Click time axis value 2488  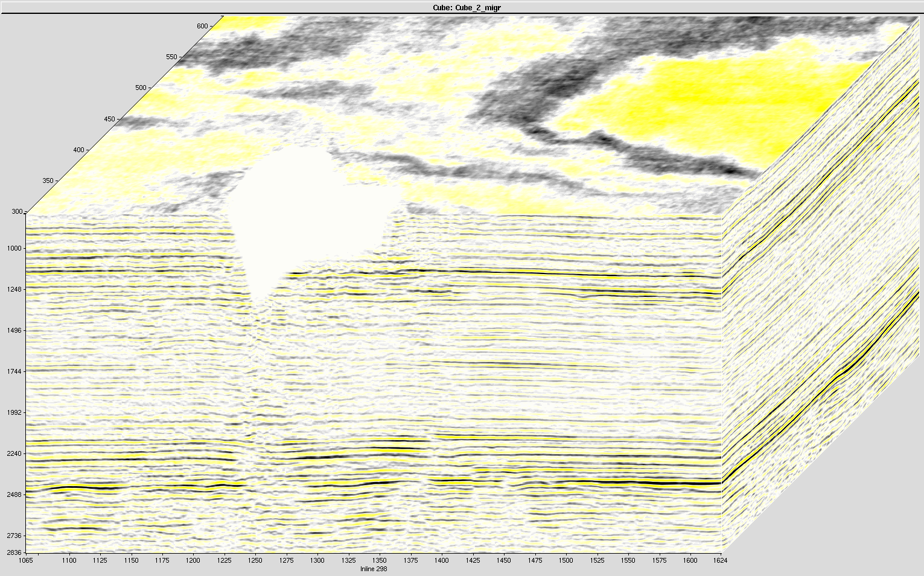[x=14, y=494]
